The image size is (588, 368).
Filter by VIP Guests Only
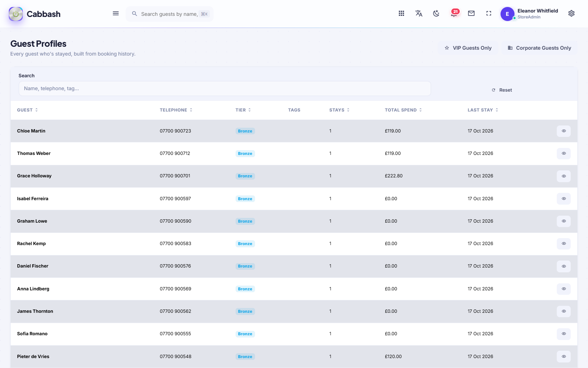coord(468,48)
